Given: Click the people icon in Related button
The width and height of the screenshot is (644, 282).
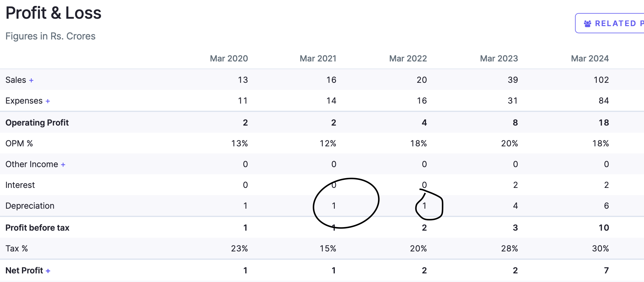Looking at the screenshot, I should (x=587, y=24).
